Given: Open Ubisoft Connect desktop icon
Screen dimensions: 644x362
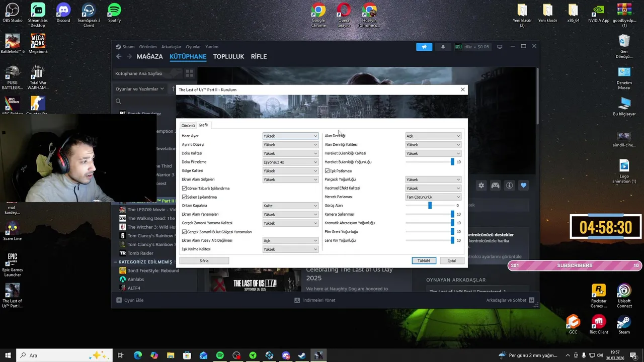Looking at the screenshot, I should coord(624,296).
